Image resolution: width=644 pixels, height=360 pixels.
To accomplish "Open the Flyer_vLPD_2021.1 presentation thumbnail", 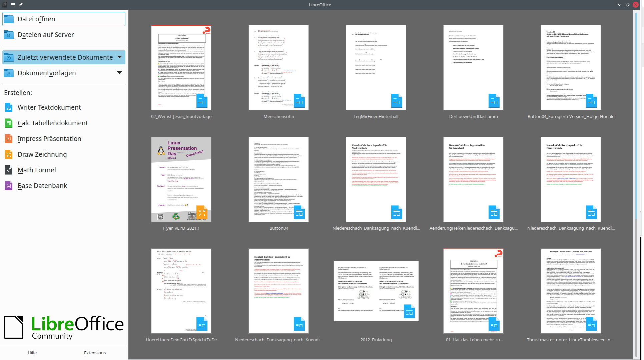I will 181,179.
